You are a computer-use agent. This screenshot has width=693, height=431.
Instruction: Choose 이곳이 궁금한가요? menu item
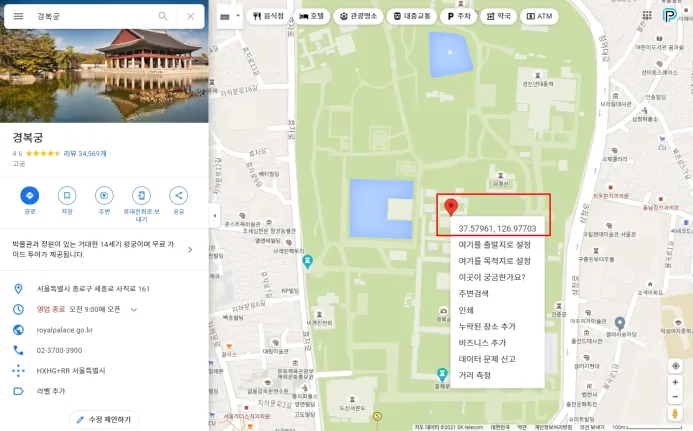point(497,277)
